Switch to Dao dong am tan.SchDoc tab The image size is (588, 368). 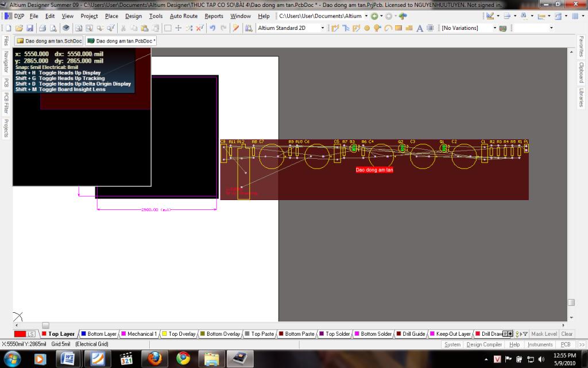click(49, 41)
